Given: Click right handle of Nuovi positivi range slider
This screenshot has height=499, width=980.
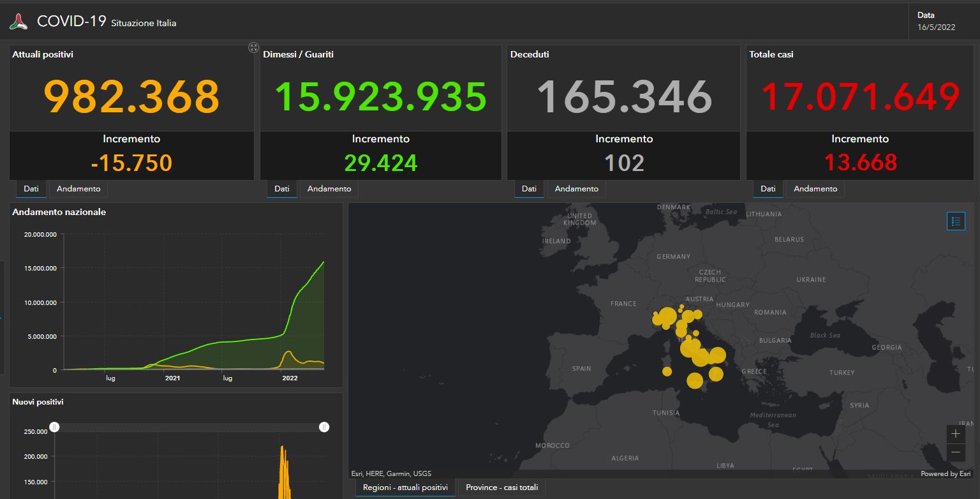Looking at the screenshot, I should [x=324, y=427].
